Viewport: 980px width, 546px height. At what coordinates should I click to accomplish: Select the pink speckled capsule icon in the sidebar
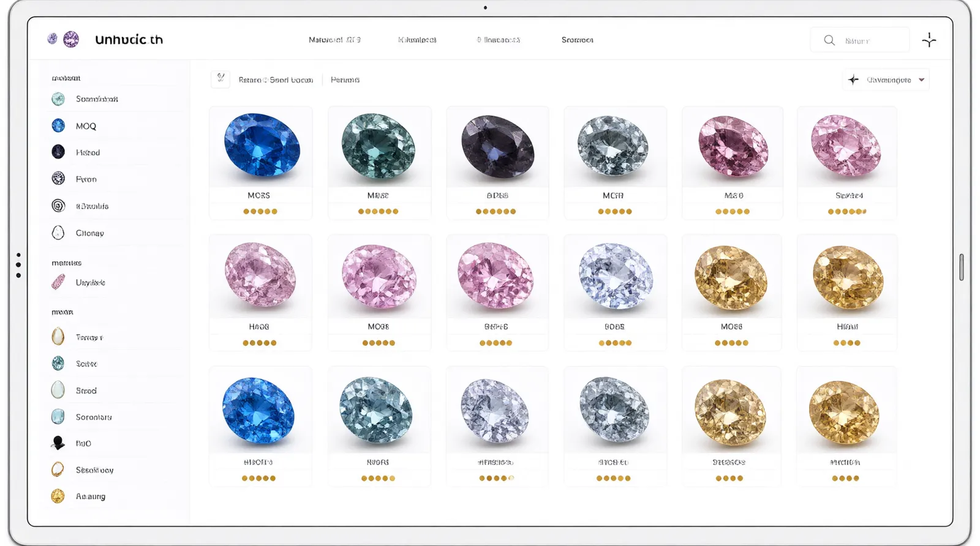[x=58, y=282]
